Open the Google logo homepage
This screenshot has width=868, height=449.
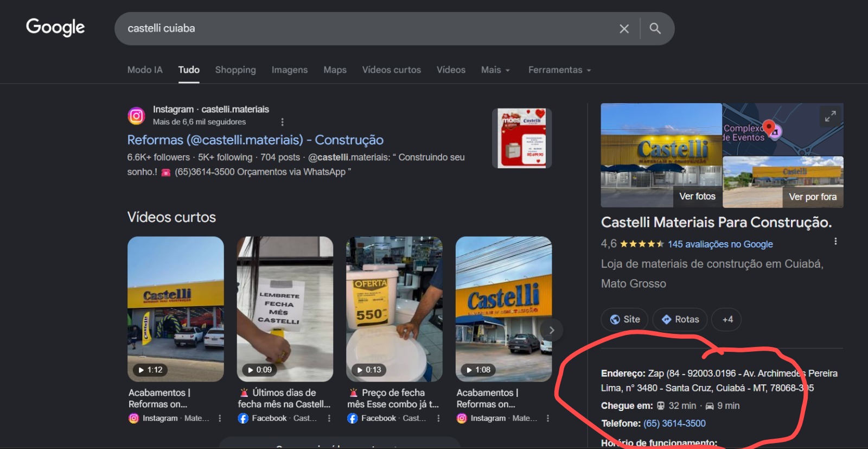click(x=55, y=27)
